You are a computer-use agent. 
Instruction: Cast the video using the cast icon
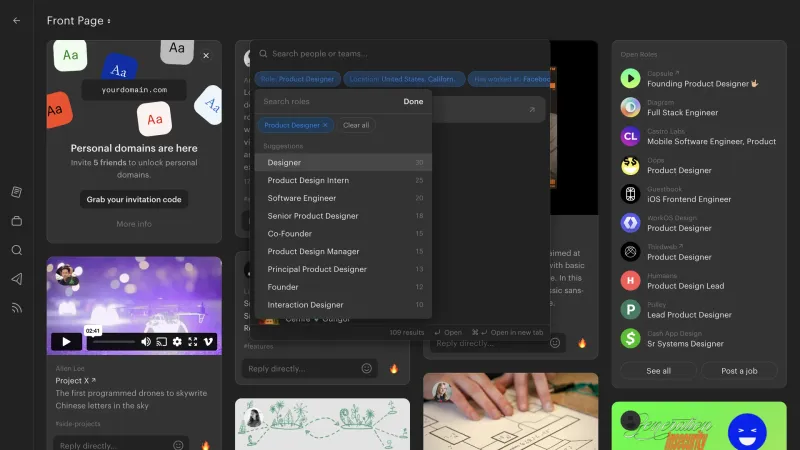tap(161, 341)
